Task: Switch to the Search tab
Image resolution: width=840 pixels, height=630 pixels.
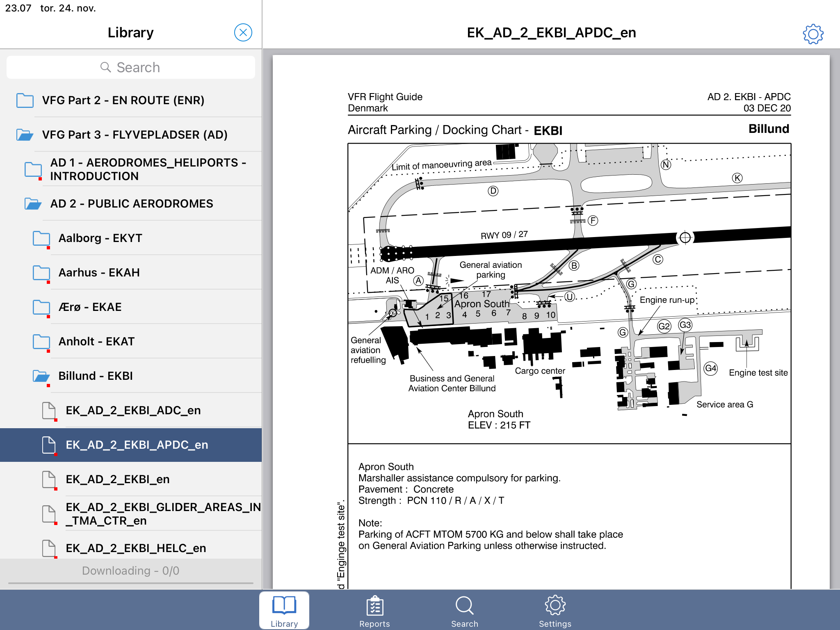Action: coord(465,611)
